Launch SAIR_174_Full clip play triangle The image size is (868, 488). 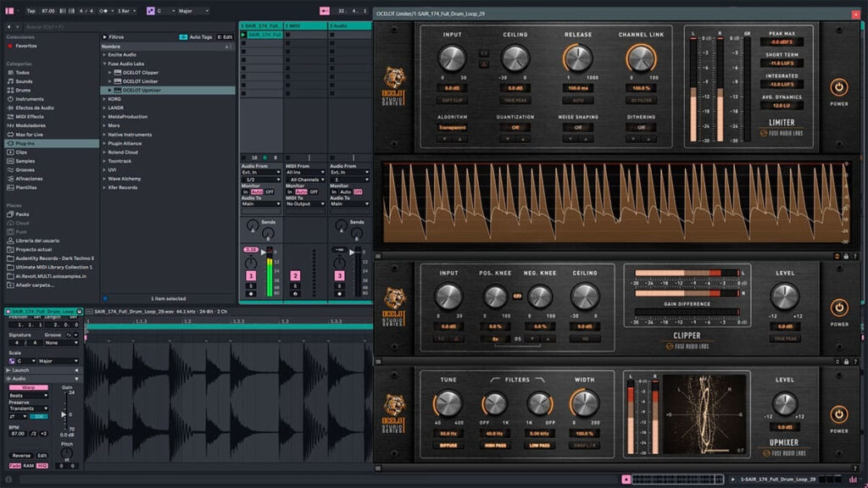[243, 35]
